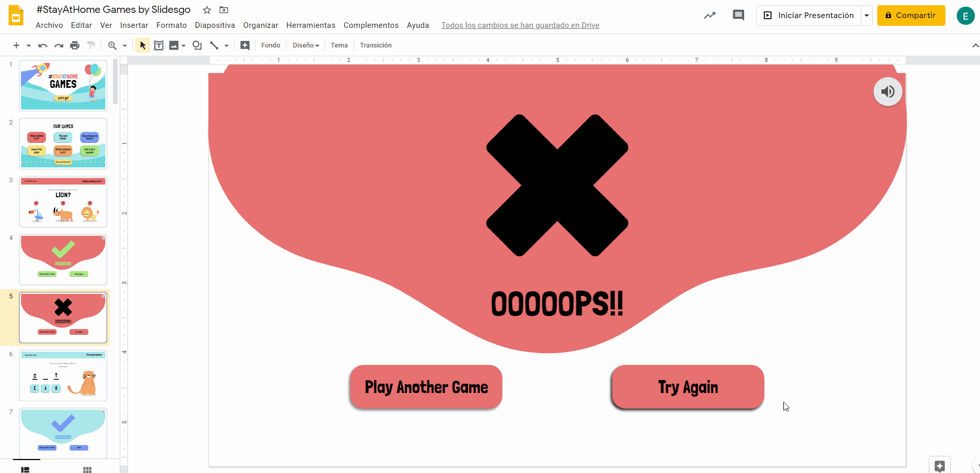The height and width of the screenshot is (473, 980).
Task: Open the Ver menu
Action: (x=106, y=25)
